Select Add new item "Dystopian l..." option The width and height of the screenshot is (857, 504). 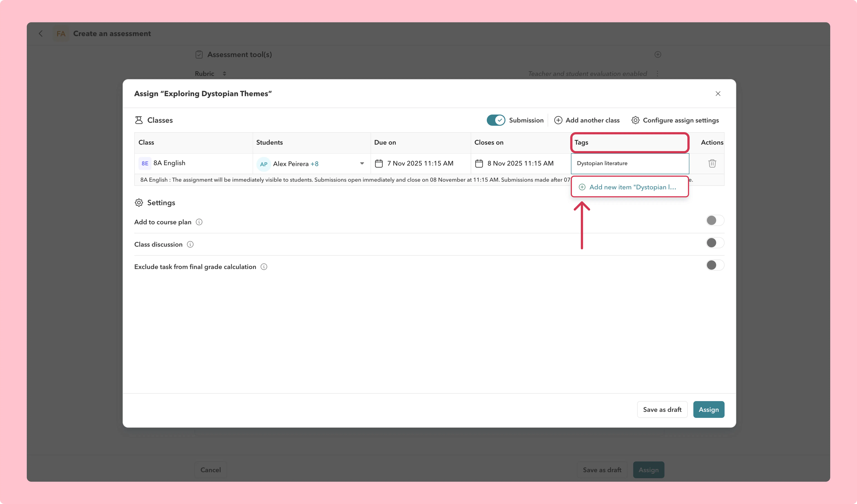630,187
